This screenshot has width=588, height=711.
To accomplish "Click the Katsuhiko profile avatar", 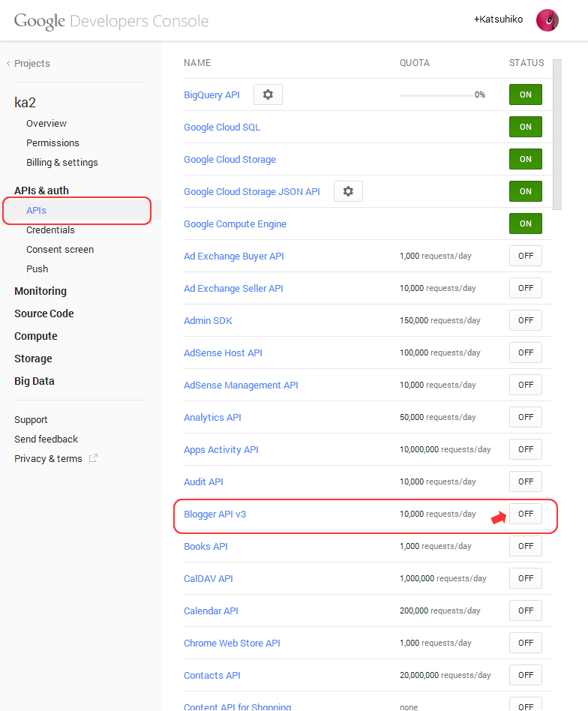I will 547,20.
